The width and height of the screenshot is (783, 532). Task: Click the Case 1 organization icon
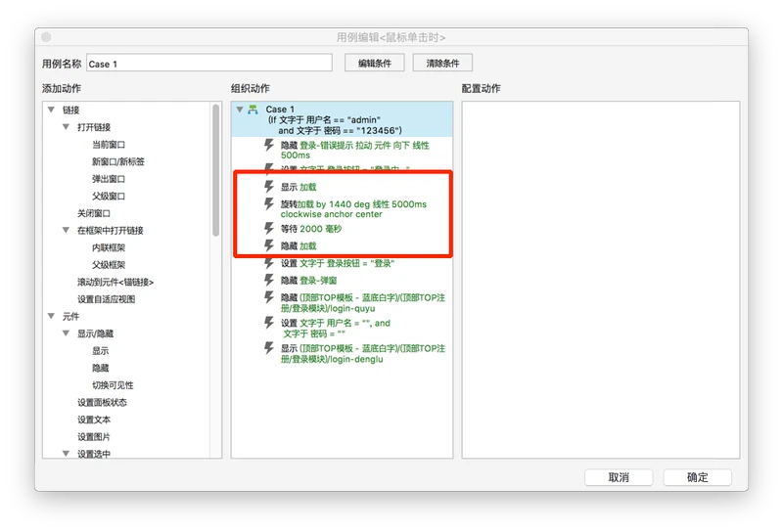click(253, 110)
